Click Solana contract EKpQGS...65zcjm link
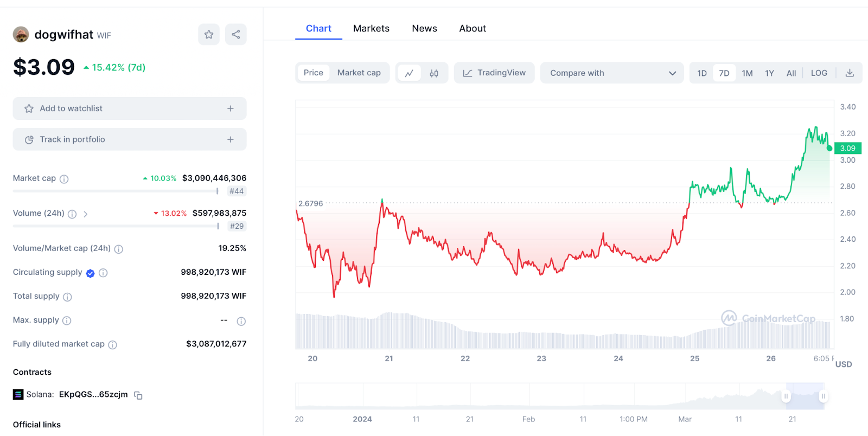This screenshot has width=868, height=436. (93, 395)
